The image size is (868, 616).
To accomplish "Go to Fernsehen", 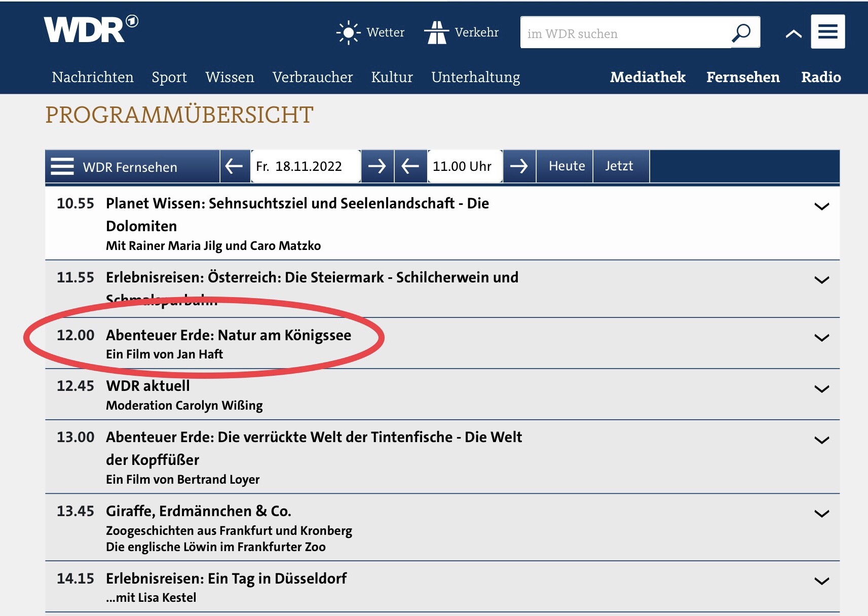I will 743,77.
